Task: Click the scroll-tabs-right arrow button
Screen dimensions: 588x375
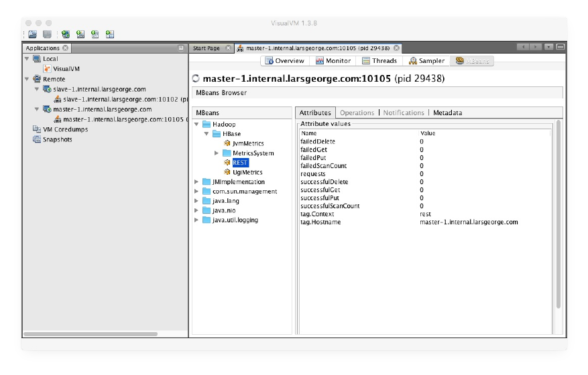Action: [536, 47]
